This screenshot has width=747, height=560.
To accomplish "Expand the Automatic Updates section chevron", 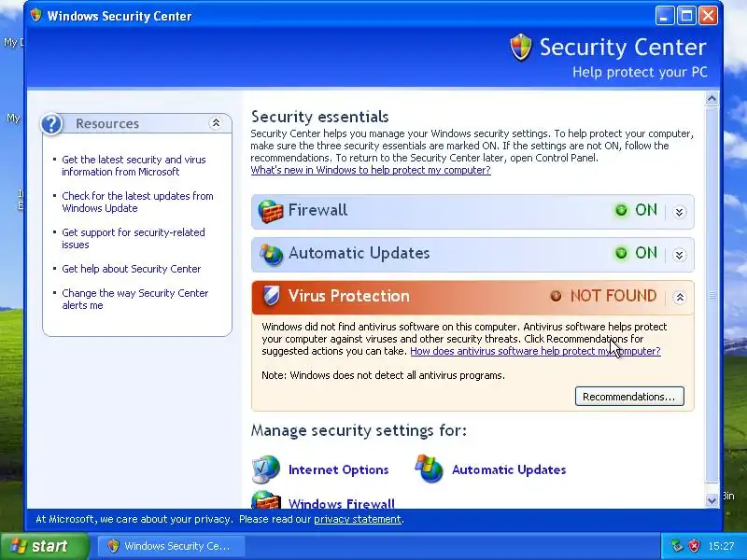I will (x=680, y=255).
